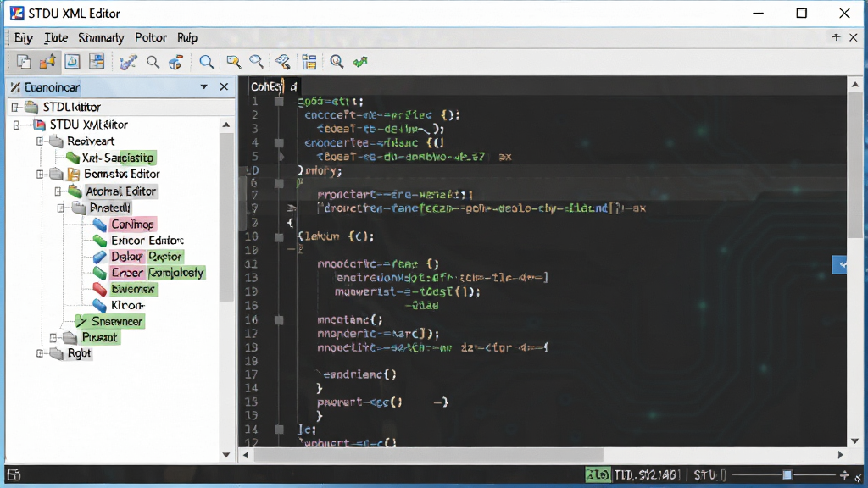
Task: Close the left tree side panel
Action: pyautogui.click(x=224, y=87)
